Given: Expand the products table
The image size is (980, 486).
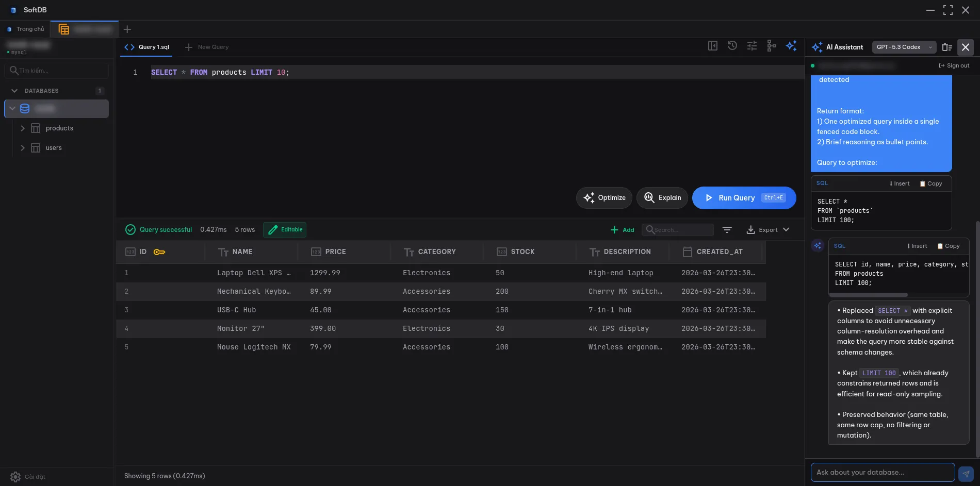Looking at the screenshot, I should (23, 128).
